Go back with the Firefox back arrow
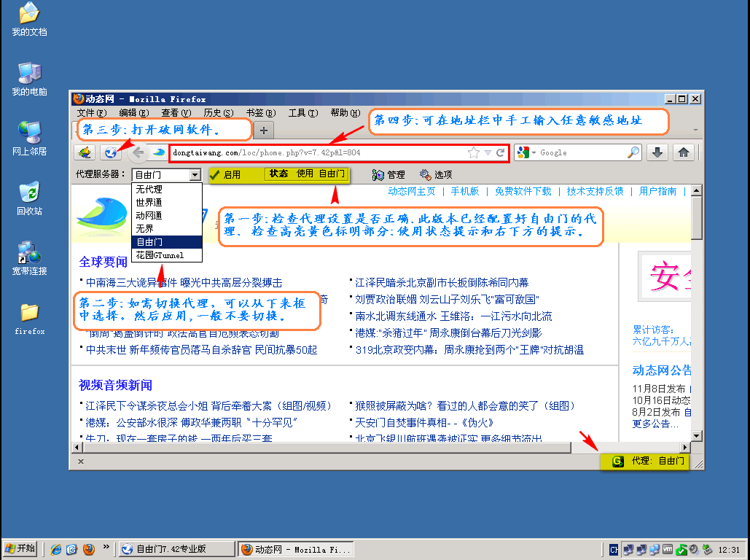Screen dimensions: 750x560 138,152
